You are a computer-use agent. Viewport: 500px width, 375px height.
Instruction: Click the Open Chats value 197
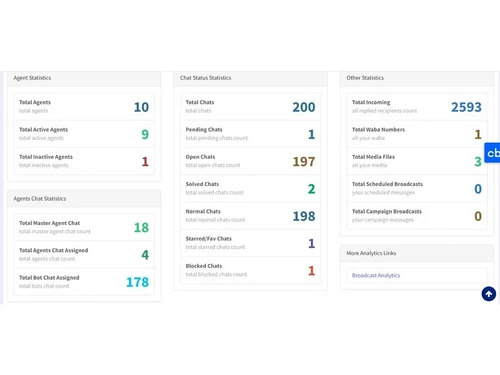pos(304,162)
